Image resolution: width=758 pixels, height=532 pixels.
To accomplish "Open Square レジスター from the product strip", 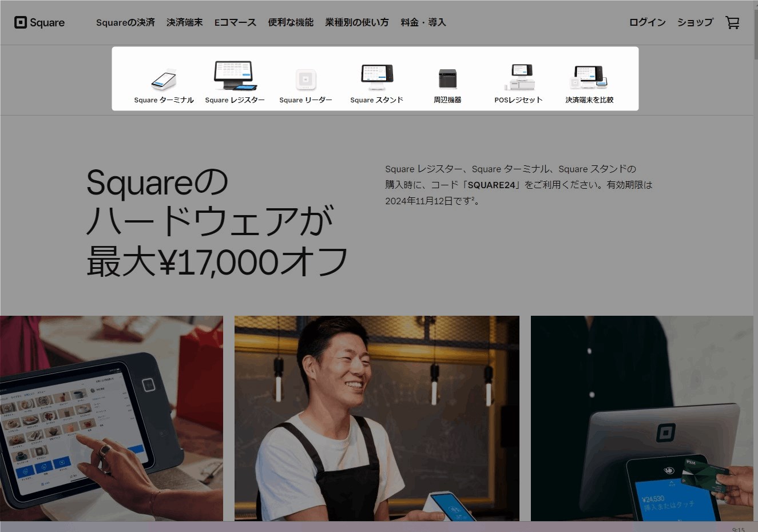I will pyautogui.click(x=235, y=77).
